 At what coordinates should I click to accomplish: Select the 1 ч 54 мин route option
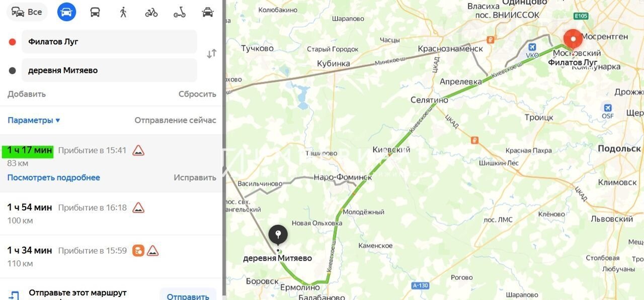(x=112, y=213)
